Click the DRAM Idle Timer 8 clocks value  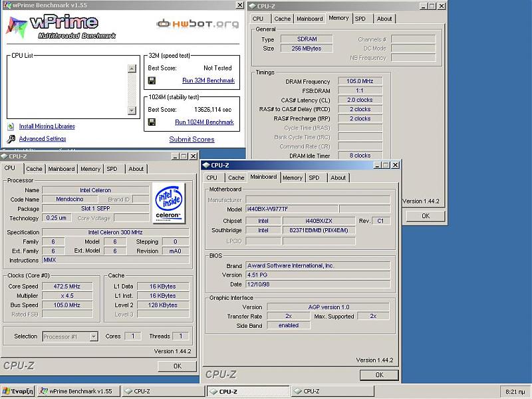coord(360,156)
